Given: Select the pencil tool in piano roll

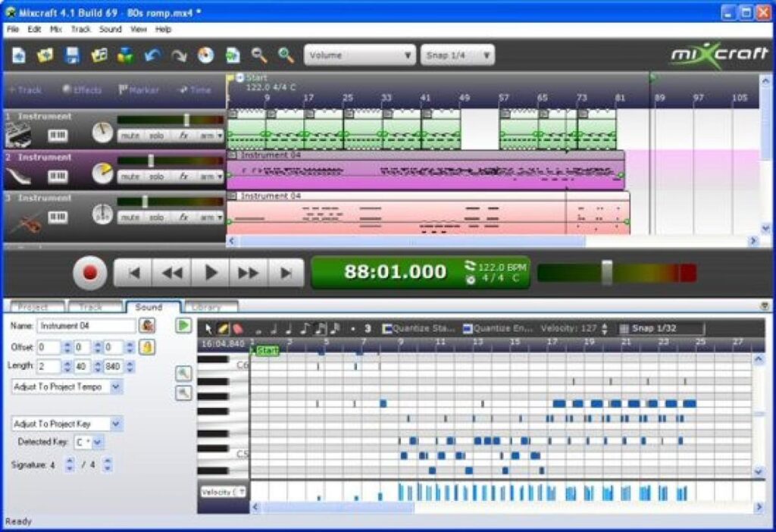Looking at the screenshot, I should 223,329.
